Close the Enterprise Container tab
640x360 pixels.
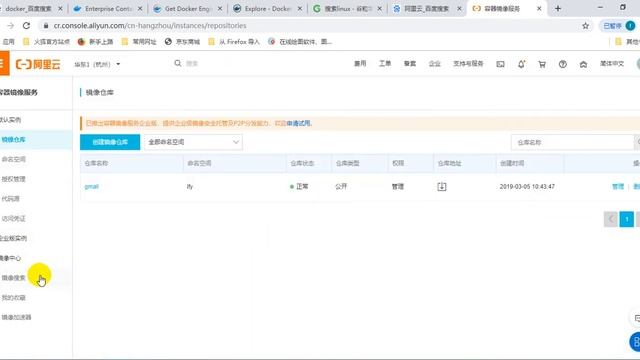point(140,9)
